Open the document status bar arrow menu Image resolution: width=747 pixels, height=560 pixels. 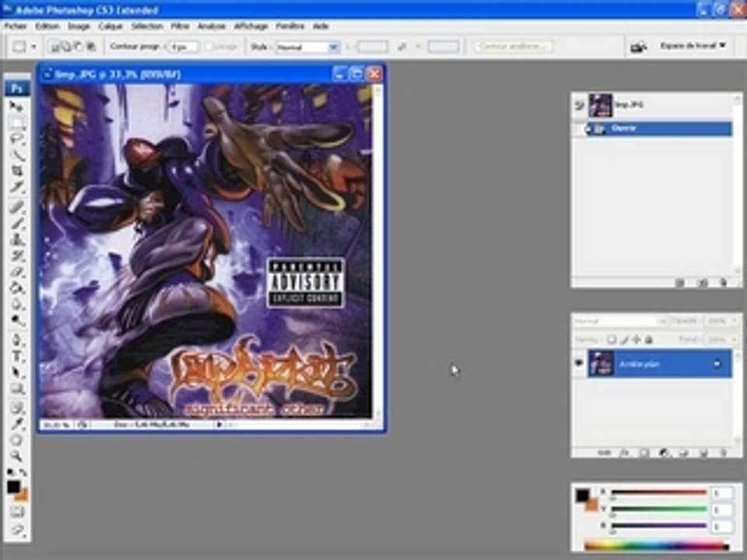click(219, 425)
